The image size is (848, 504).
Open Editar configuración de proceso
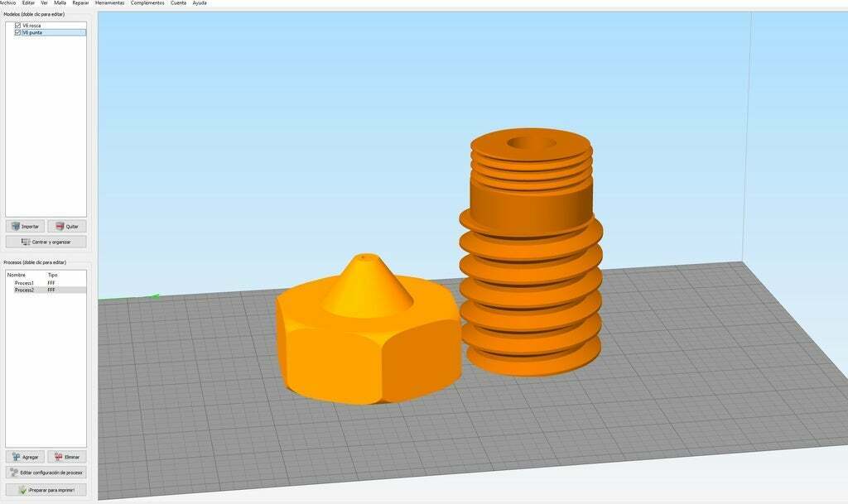pyautogui.click(x=46, y=473)
